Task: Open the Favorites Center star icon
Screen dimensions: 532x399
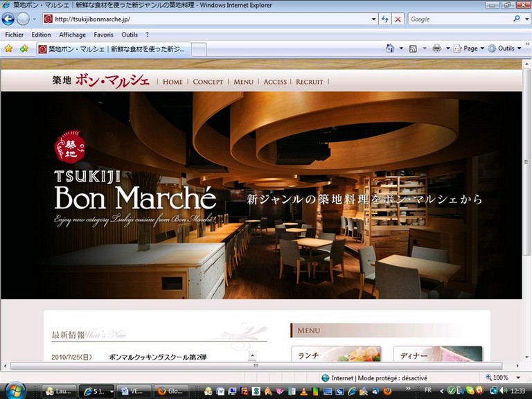Action: tap(8, 48)
